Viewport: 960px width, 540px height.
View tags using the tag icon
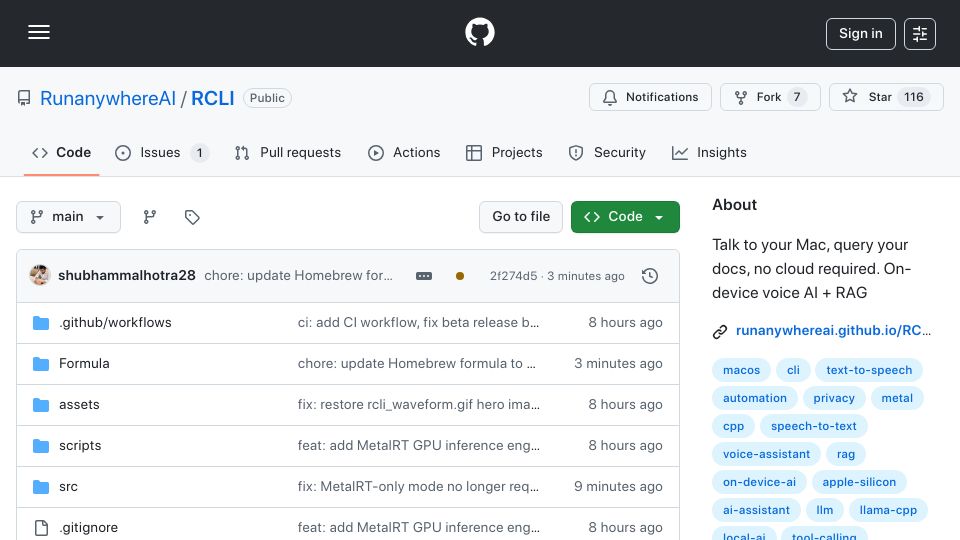192,217
